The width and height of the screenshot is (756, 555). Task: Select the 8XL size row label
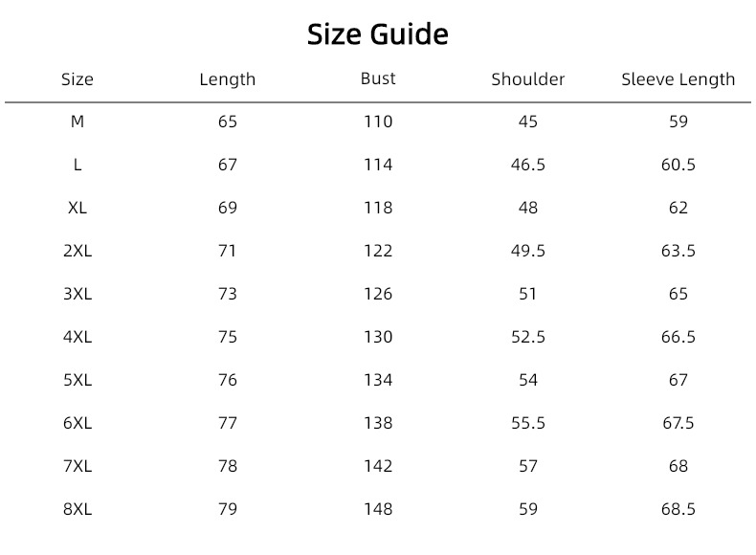78,509
